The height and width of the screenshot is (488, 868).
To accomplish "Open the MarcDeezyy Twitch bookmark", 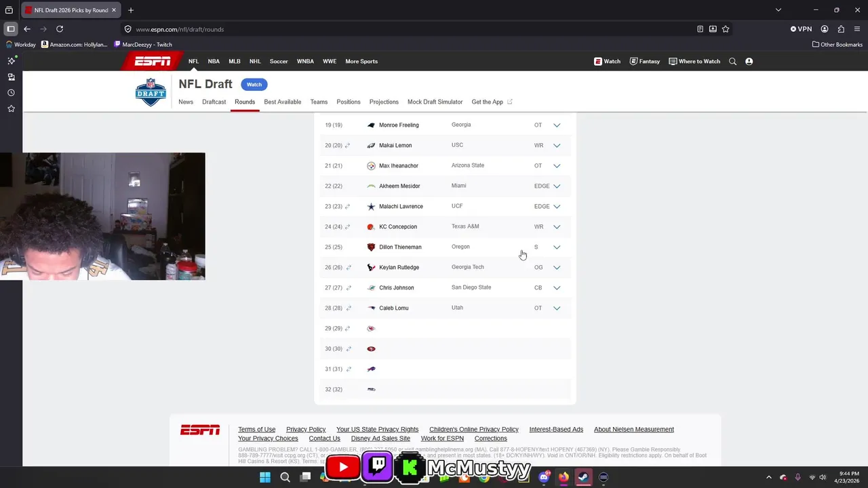I will [143, 45].
